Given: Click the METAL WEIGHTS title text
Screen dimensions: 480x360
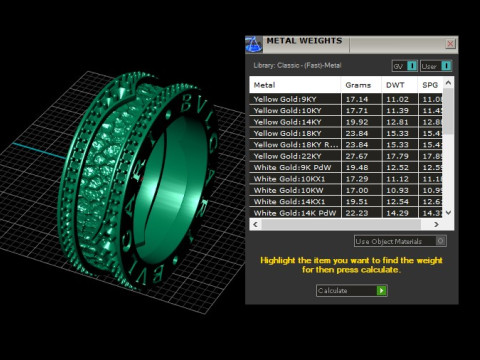Looking at the screenshot, I should point(304,41).
